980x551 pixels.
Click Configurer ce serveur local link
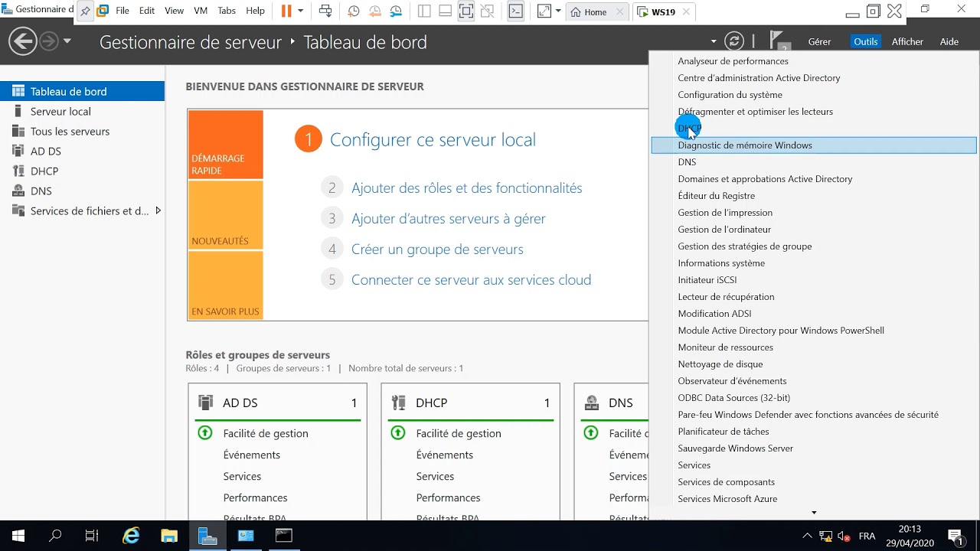(433, 139)
